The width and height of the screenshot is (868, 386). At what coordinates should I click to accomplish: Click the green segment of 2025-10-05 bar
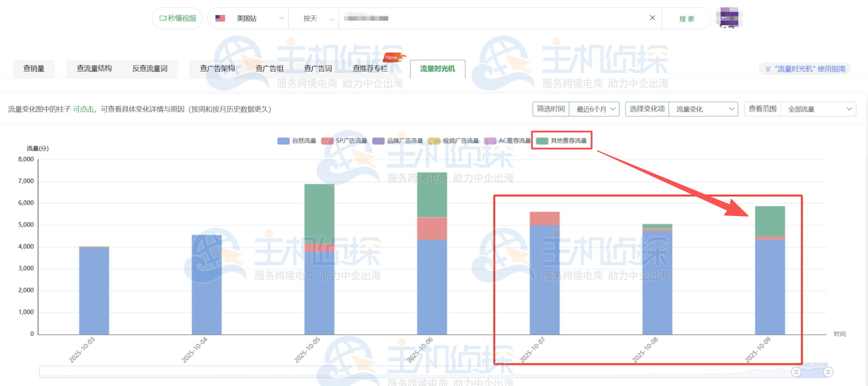[320, 213]
